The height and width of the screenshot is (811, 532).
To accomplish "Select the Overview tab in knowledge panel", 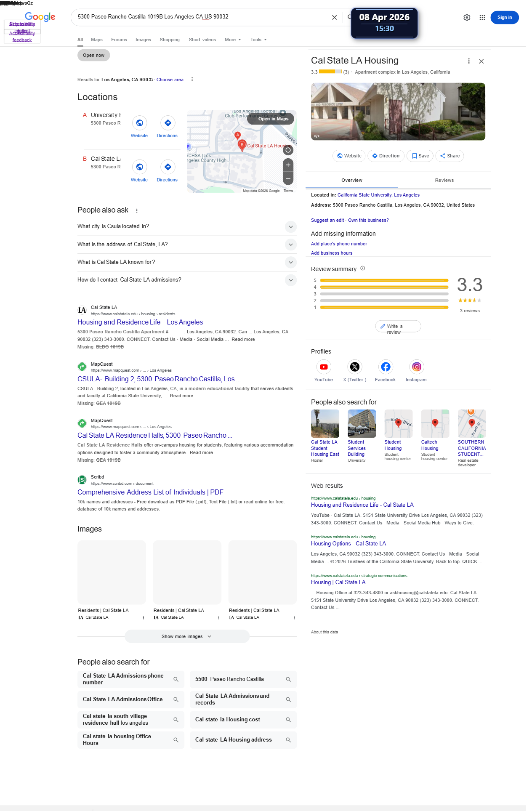I will (x=352, y=180).
